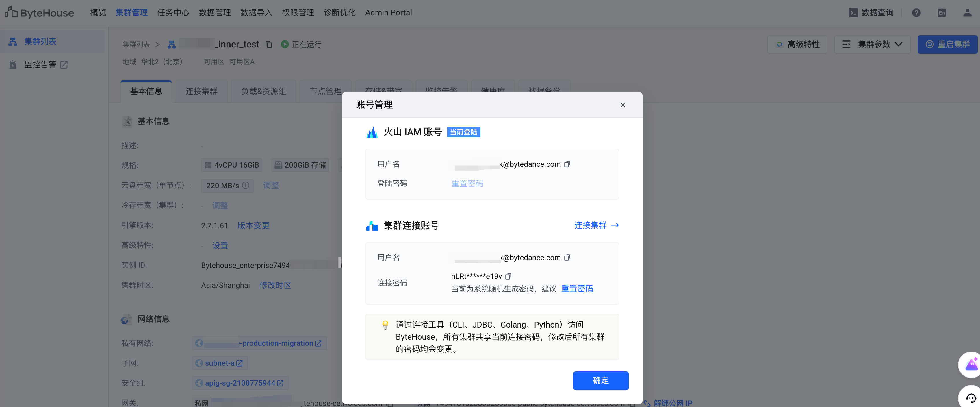Click 重置密码 for login password
The image size is (980, 407).
[x=467, y=184]
